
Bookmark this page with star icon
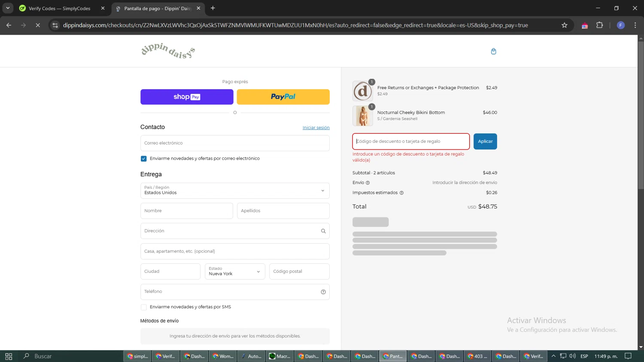coord(564,25)
